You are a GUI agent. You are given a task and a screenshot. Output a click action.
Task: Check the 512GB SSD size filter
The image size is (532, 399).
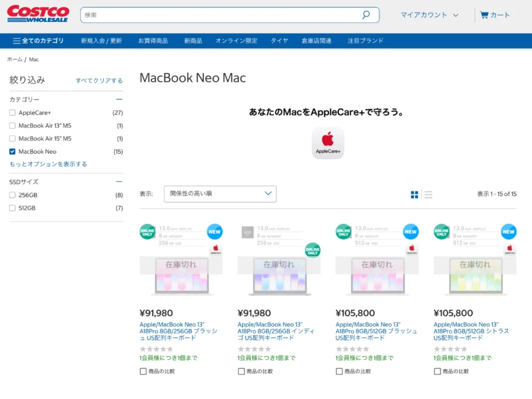(x=12, y=208)
